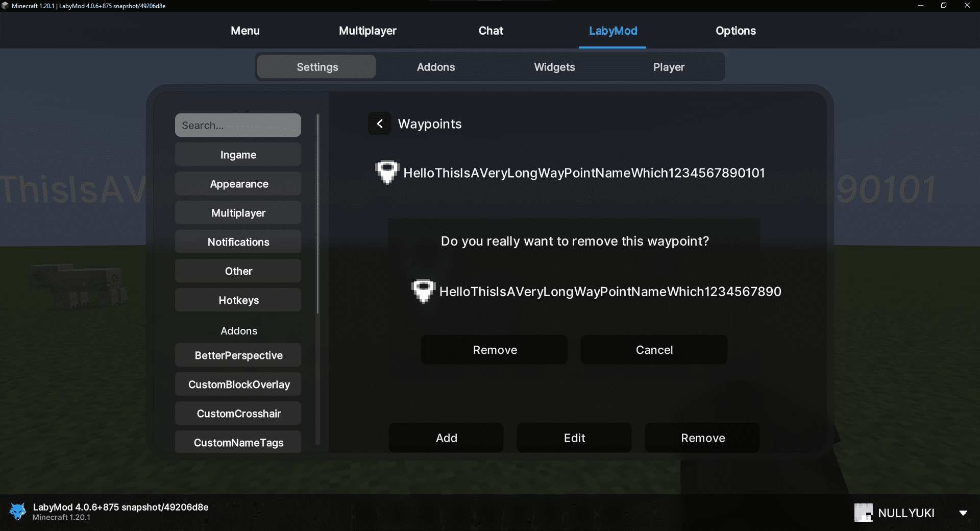Click the "Do you really want to remove" prompt
This screenshot has height=531, width=980.
575,241
